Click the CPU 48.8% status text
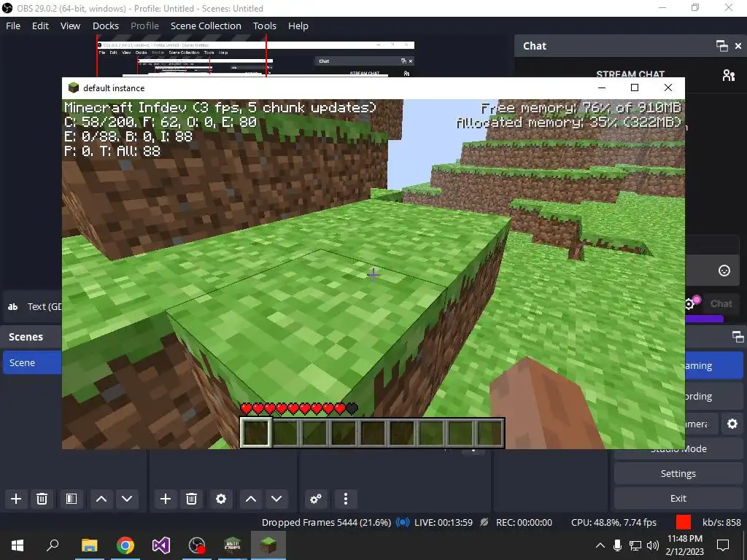This screenshot has width=747, height=560. coord(614,522)
